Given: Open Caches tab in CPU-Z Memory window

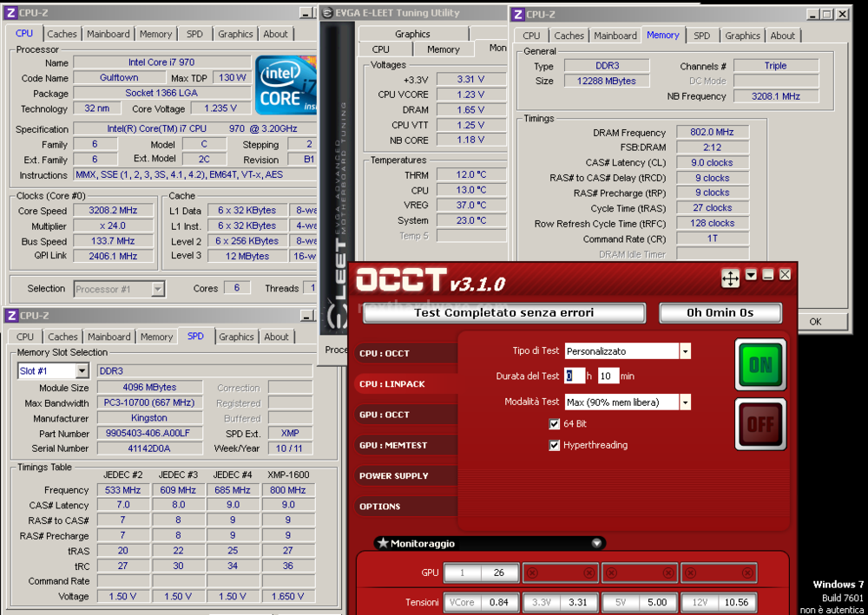Looking at the screenshot, I should [x=569, y=36].
